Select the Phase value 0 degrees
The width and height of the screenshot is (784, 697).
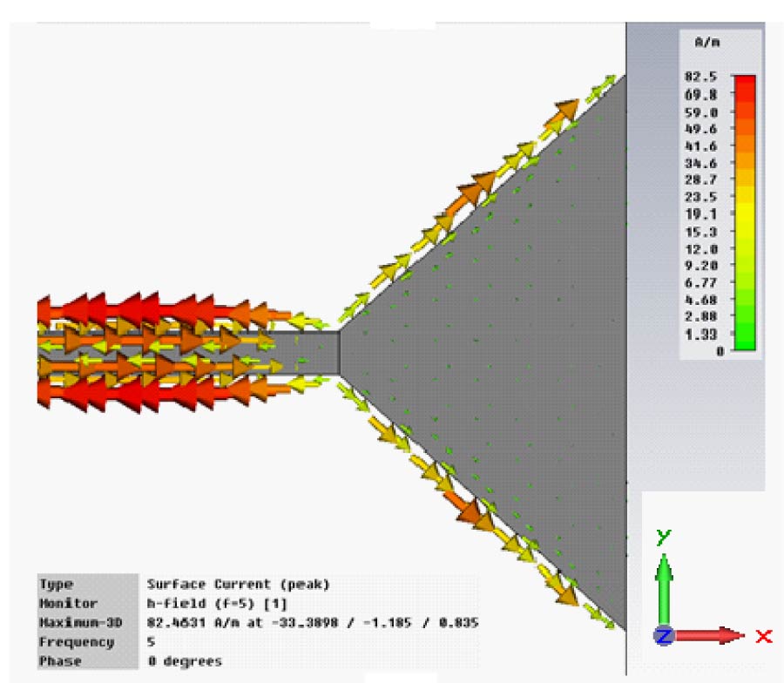point(185,661)
